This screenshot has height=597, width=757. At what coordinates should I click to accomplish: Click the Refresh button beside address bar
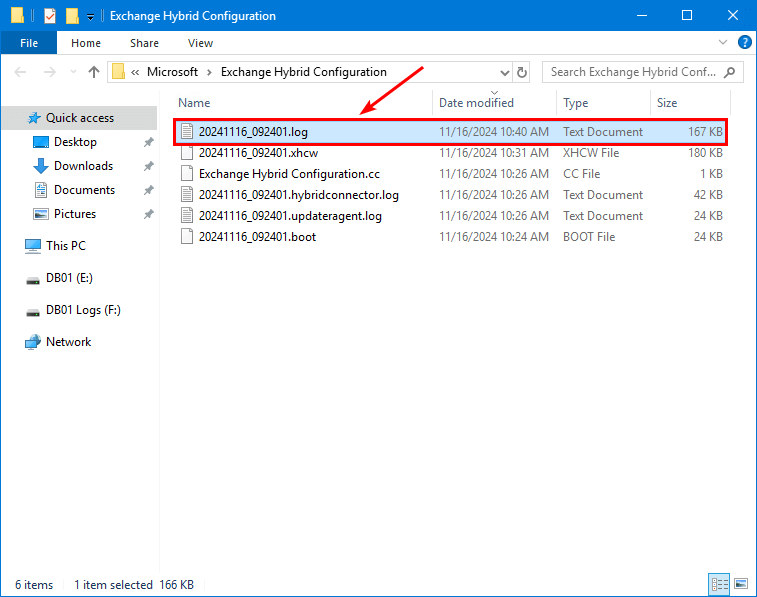point(522,72)
